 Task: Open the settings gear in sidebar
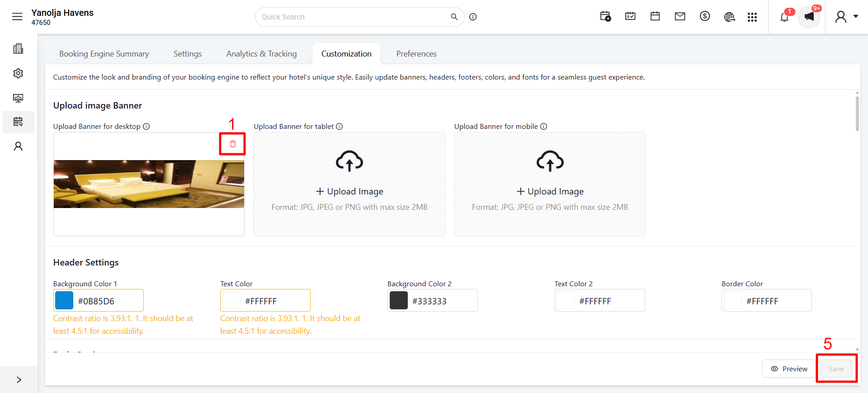(x=18, y=73)
